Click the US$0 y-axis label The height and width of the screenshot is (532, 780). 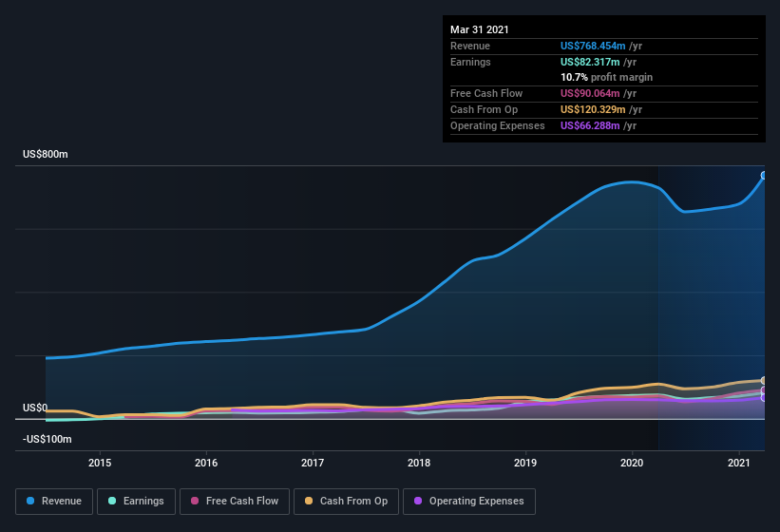35,408
